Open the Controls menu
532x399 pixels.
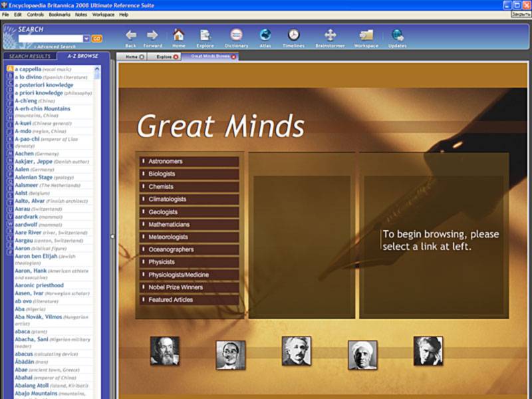[35, 15]
